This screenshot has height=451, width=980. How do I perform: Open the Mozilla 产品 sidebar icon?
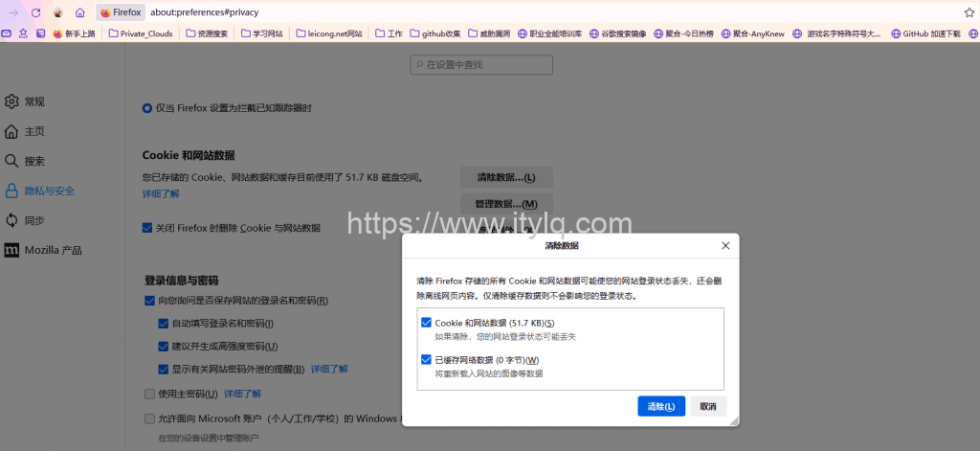coord(11,250)
